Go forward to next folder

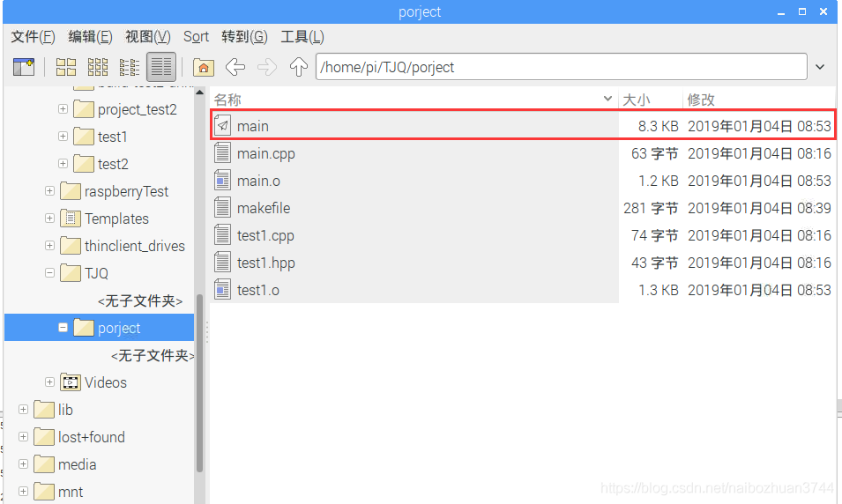pyautogui.click(x=267, y=67)
